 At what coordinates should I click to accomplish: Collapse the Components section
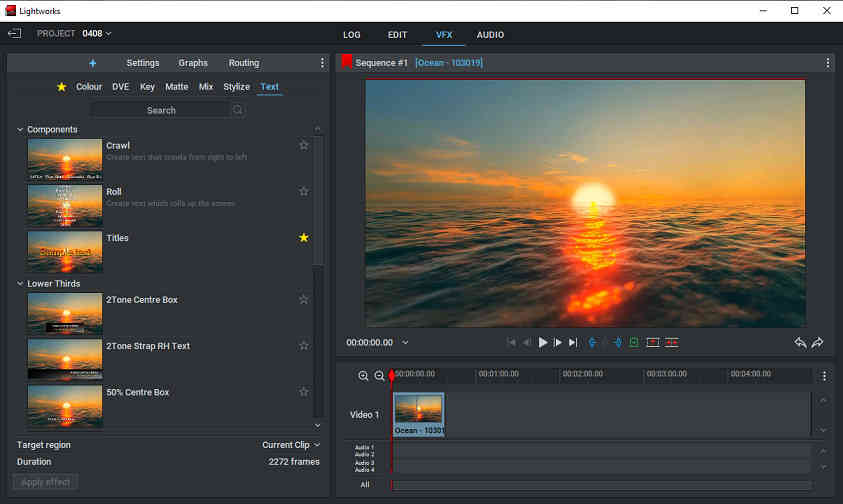20,130
